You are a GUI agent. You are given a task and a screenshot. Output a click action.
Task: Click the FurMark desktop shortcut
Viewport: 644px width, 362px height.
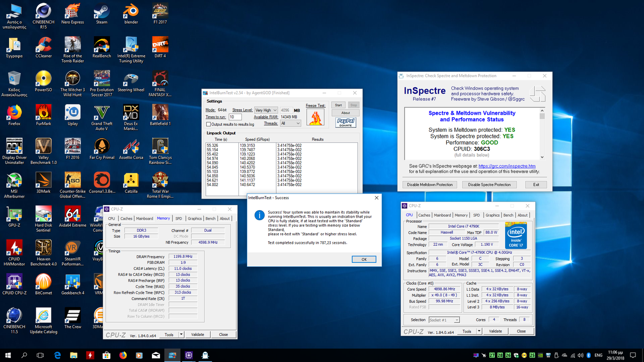pos(43,115)
